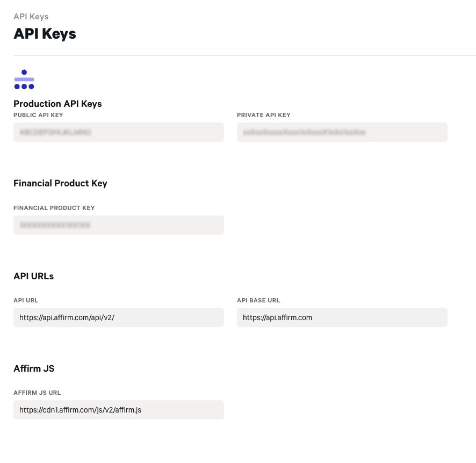Viewport: 476px width, 463px height.
Task: Click the API URL input field
Action: click(119, 317)
